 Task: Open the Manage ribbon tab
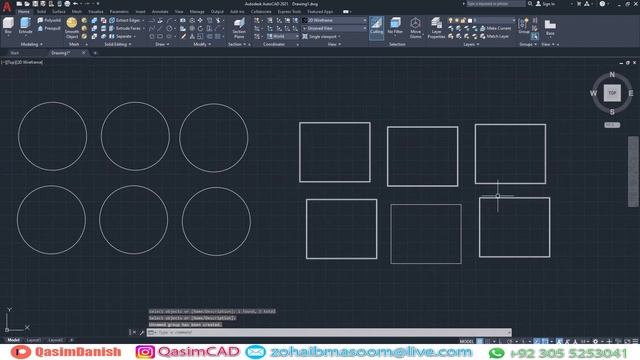(197, 11)
